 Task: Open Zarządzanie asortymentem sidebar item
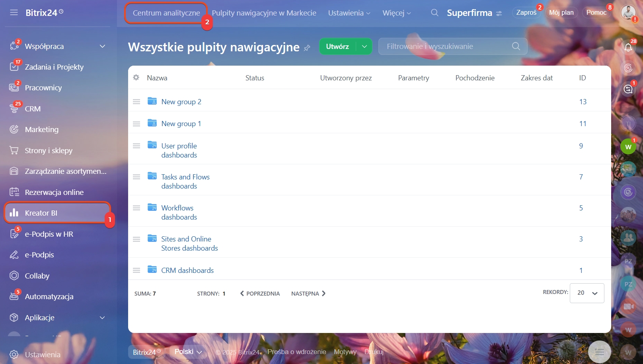pyautogui.click(x=66, y=171)
